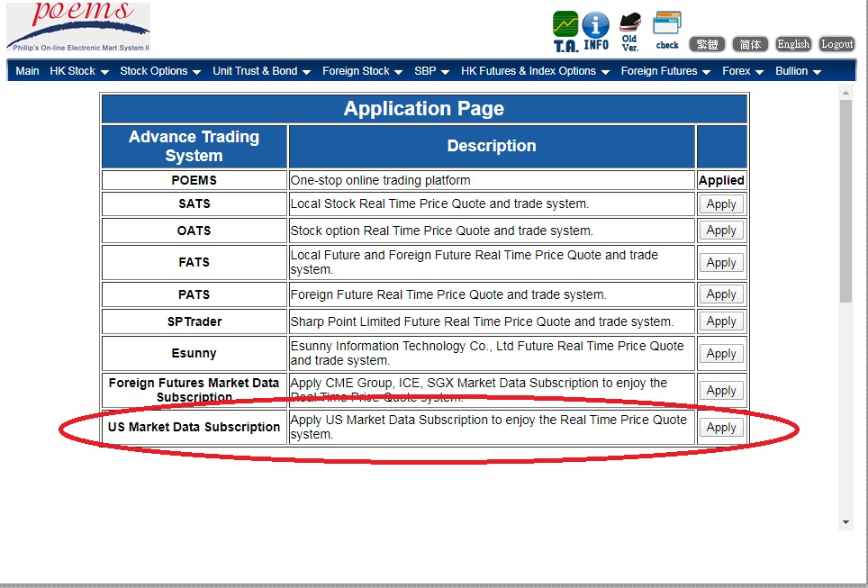Click Apply next to SPTrader
Image resolution: width=868 pixels, height=588 pixels.
pos(721,321)
